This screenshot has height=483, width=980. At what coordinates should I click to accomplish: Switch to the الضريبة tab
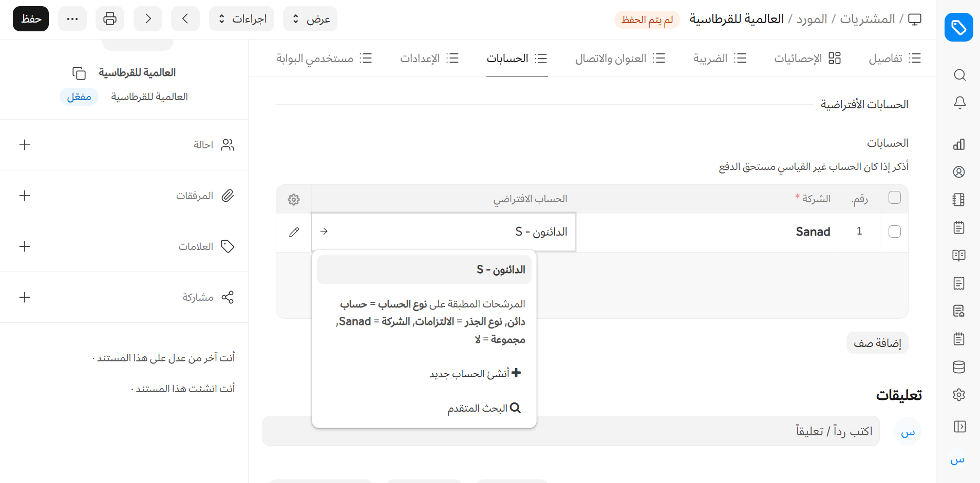pyautogui.click(x=719, y=59)
